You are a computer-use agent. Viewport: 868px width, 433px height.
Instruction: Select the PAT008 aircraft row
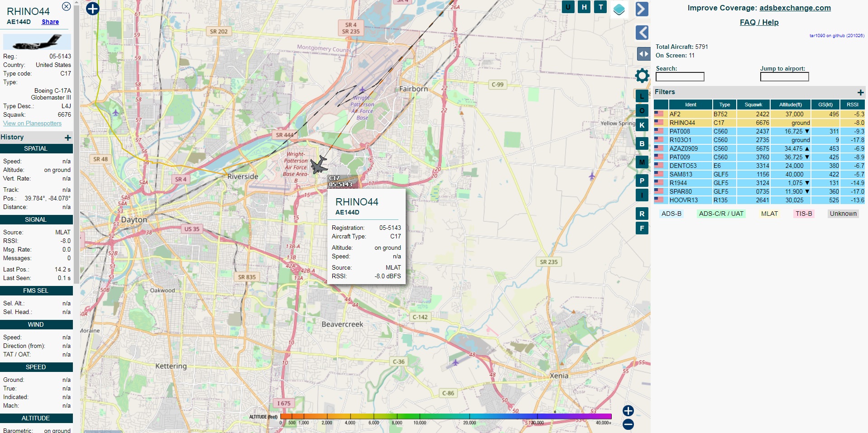coord(759,131)
